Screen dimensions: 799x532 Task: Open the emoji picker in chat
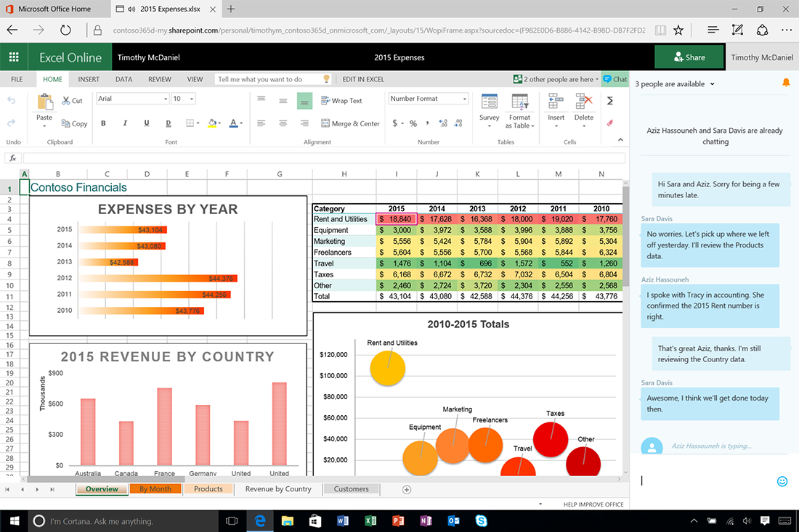click(x=782, y=480)
